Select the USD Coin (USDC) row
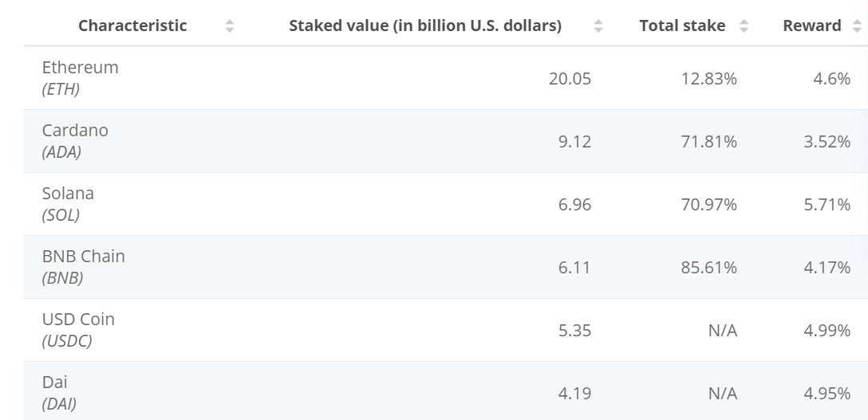The image size is (868, 420). 446,330
